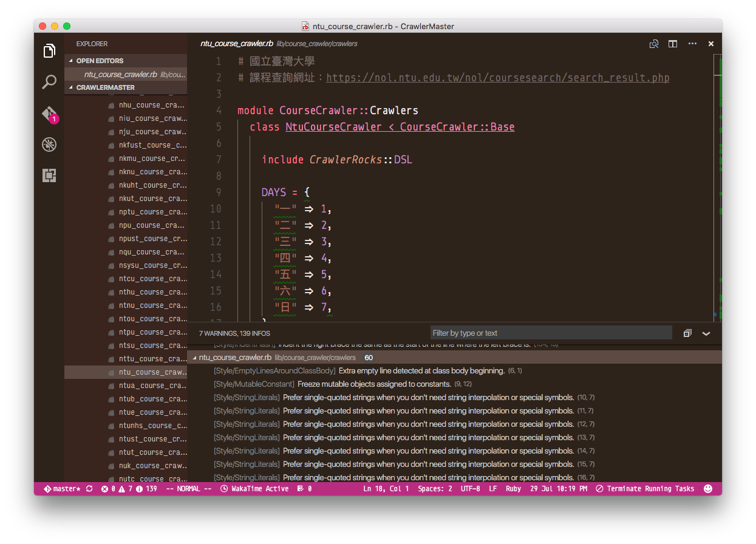Click the WakaTime Active status item
756x544 pixels.
254,489
